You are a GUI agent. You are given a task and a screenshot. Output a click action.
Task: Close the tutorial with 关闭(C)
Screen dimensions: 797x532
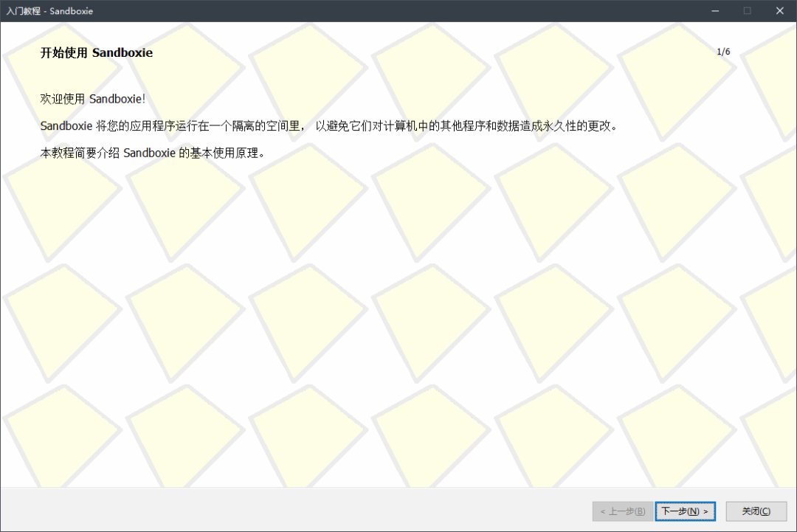[756, 511]
